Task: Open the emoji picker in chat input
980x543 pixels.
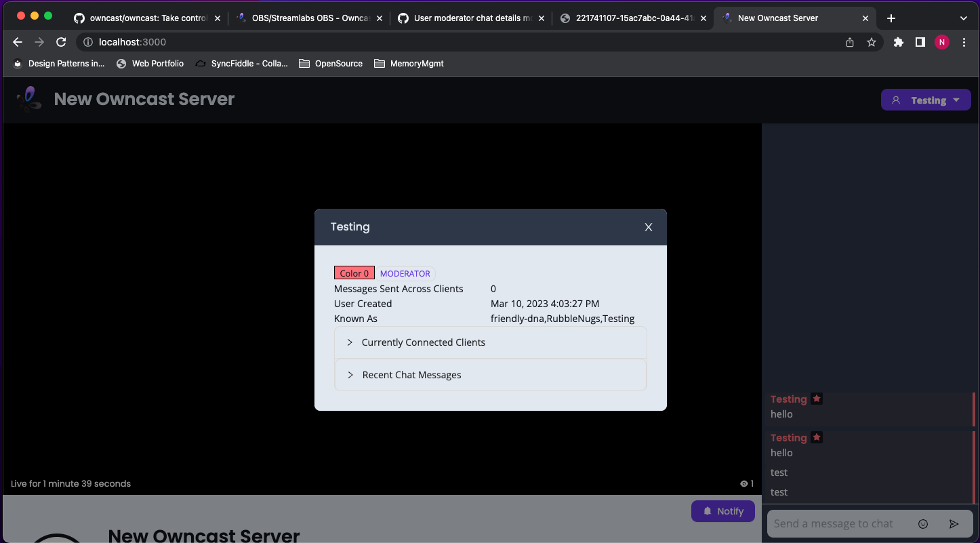Action: click(x=922, y=523)
